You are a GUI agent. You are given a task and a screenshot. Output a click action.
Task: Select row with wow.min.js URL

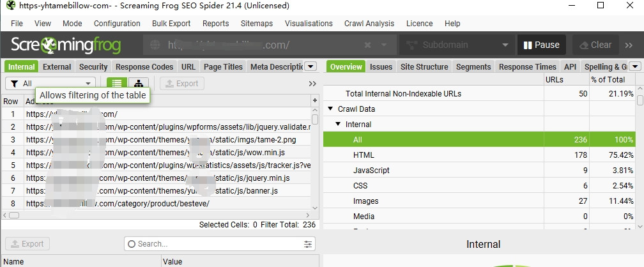(x=156, y=153)
